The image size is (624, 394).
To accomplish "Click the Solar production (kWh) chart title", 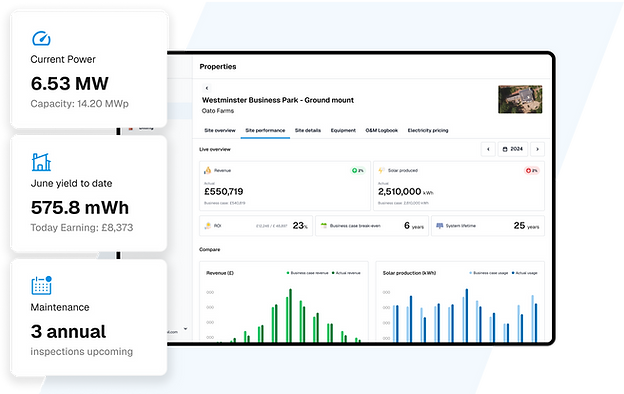I will click(409, 273).
